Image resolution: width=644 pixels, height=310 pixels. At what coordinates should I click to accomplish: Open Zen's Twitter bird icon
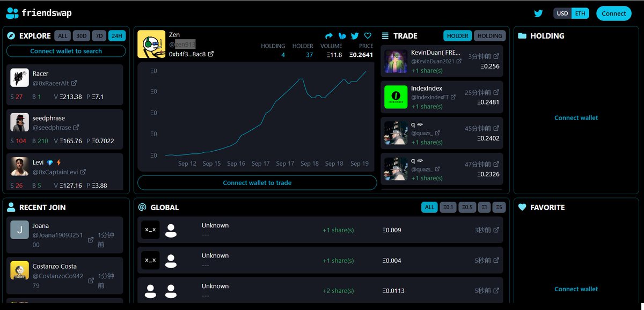(x=355, y=36)
